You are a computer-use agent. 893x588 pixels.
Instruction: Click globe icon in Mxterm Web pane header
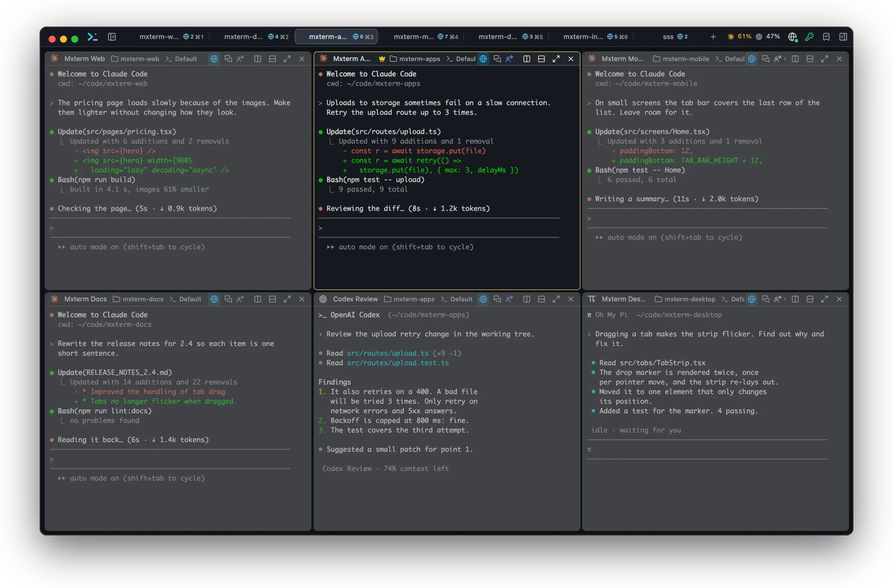coord(214,59)
